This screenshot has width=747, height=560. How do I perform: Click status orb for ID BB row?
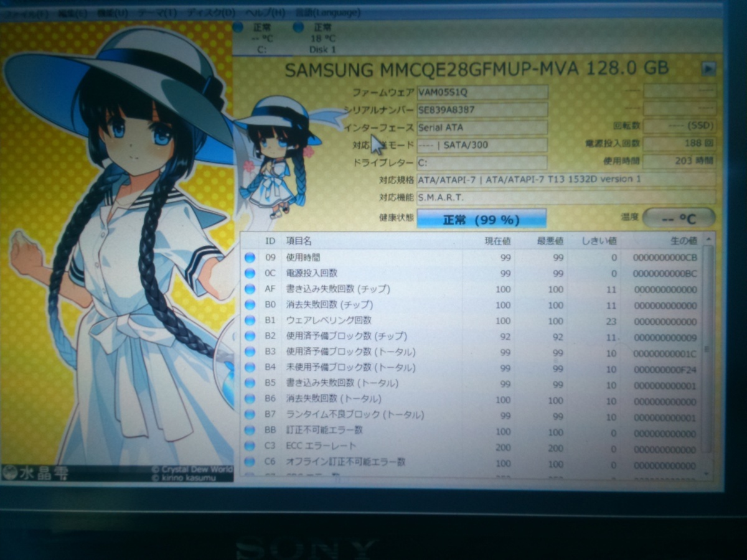click(250, 430)
